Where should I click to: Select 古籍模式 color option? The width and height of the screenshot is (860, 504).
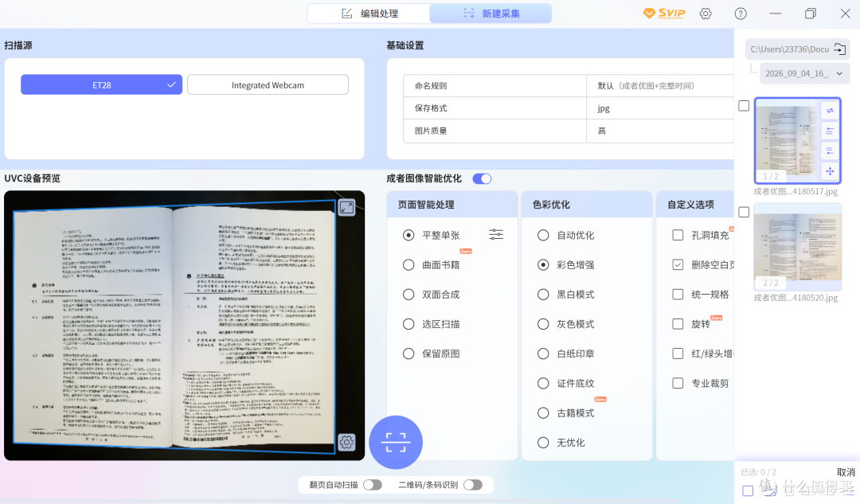pos(543,413)
